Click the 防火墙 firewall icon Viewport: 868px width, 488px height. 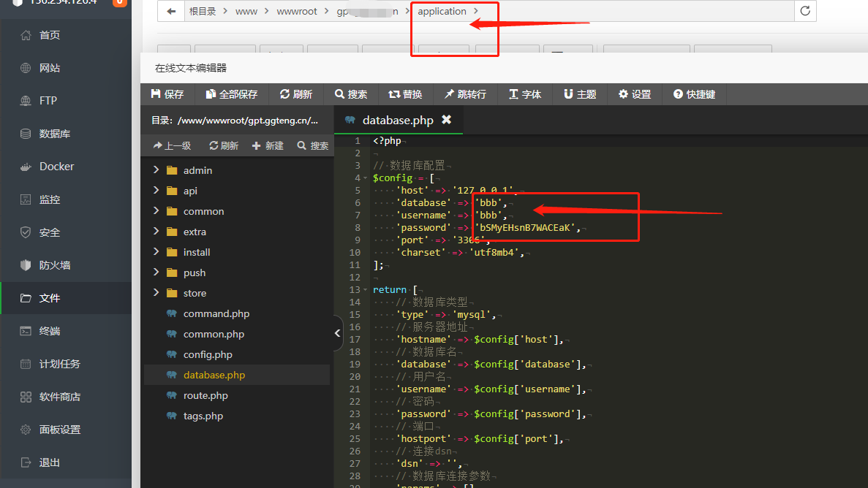coord(26,265)
